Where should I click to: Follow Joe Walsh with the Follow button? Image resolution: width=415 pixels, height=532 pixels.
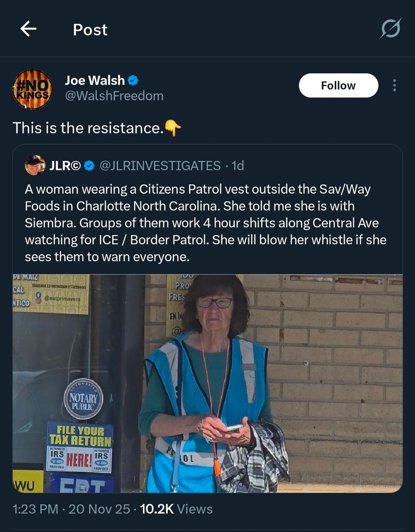tap(338, 86)
